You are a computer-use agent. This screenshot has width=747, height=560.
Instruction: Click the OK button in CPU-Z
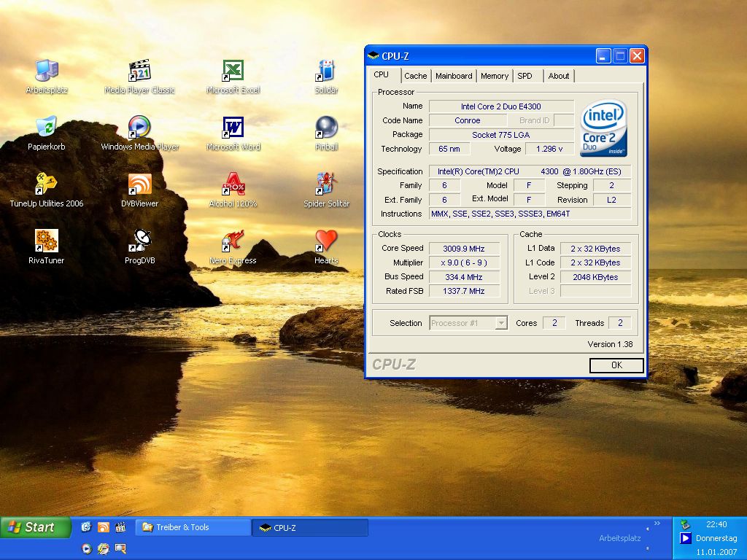616,365
